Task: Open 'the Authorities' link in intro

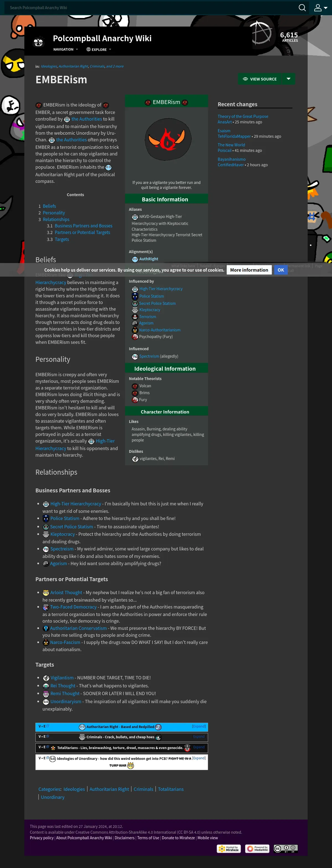Action: 87,119
